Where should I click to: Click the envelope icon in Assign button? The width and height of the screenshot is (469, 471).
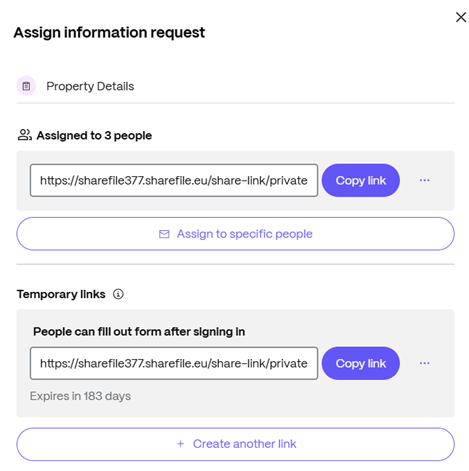tap(164, 234)
